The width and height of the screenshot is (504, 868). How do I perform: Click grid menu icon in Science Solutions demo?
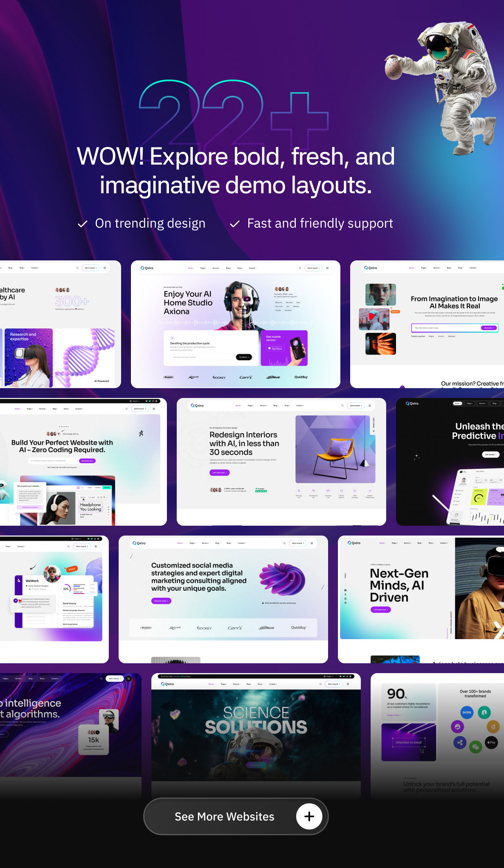(x=348, y=684)
